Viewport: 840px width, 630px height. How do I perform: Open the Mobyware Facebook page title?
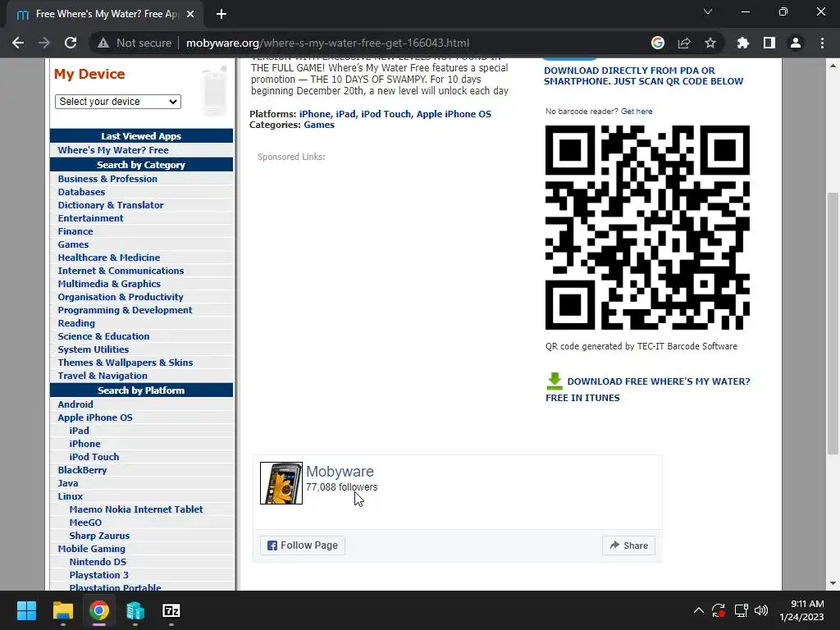340,472
